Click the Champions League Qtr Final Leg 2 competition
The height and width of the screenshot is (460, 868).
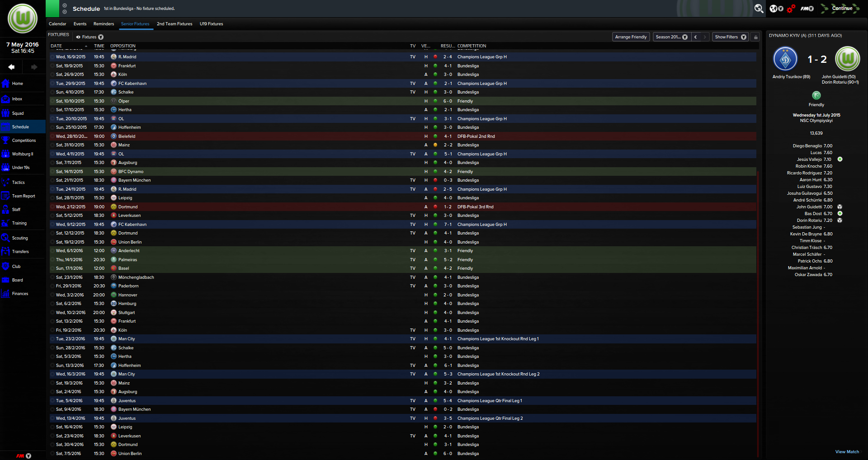pyautogui.click(x=490, y=418)
